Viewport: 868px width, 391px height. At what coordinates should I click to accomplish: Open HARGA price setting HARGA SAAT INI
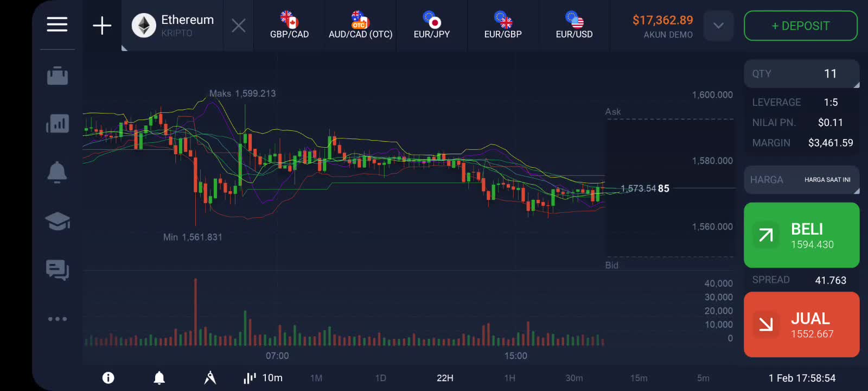click(x=802, y=180)
